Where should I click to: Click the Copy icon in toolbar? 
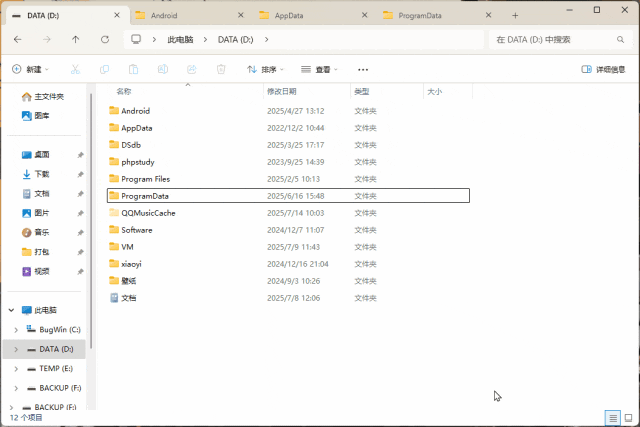click(x=104, y=69)
